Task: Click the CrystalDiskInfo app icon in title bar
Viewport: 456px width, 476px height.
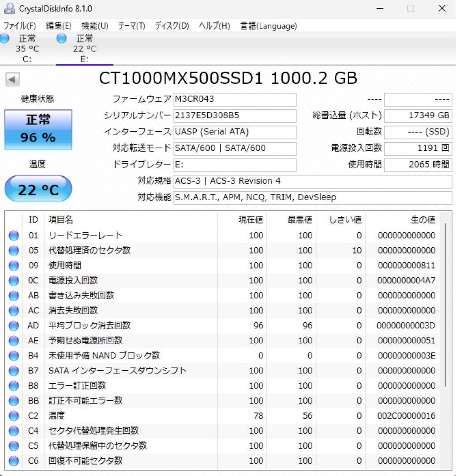Action: [9, 8]
